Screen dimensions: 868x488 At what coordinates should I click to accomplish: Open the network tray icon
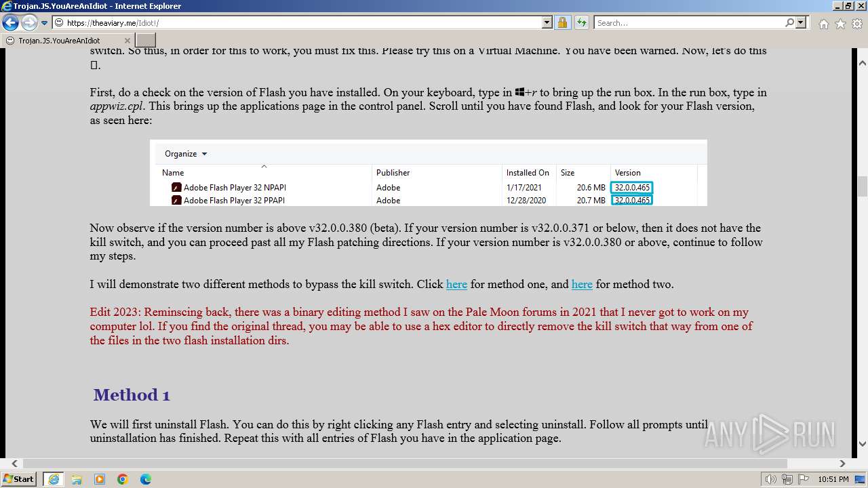pos(787,479)
